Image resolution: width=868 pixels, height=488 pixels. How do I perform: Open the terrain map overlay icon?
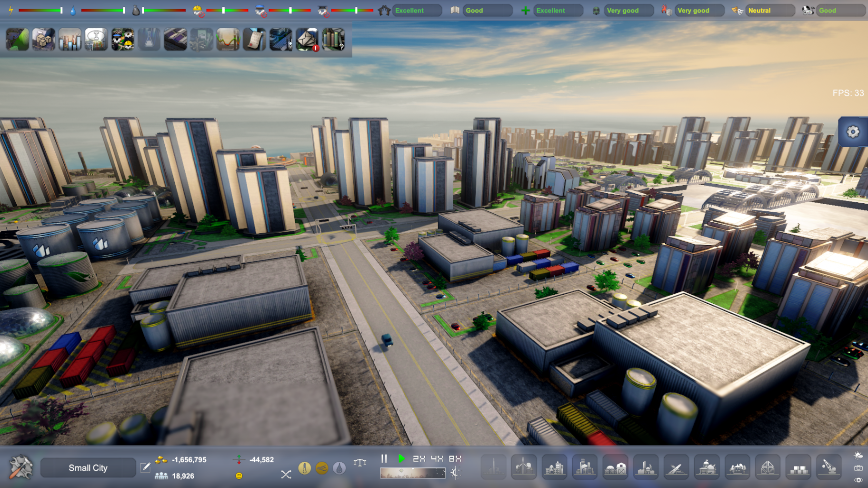pyautogui.click(x=18, y=39)
